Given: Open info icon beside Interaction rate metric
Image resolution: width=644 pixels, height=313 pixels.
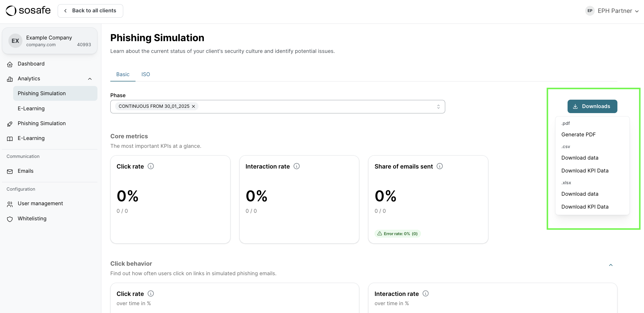Looking at the screenshot, I should coord(297,166).
